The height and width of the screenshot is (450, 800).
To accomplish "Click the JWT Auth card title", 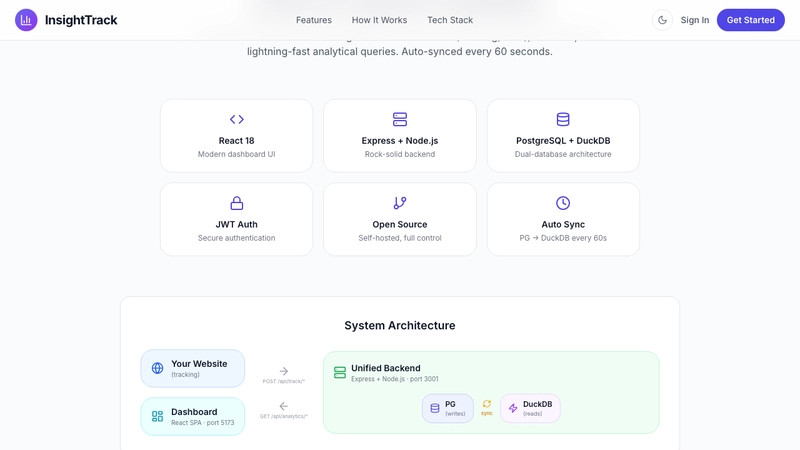I will 237,224.
